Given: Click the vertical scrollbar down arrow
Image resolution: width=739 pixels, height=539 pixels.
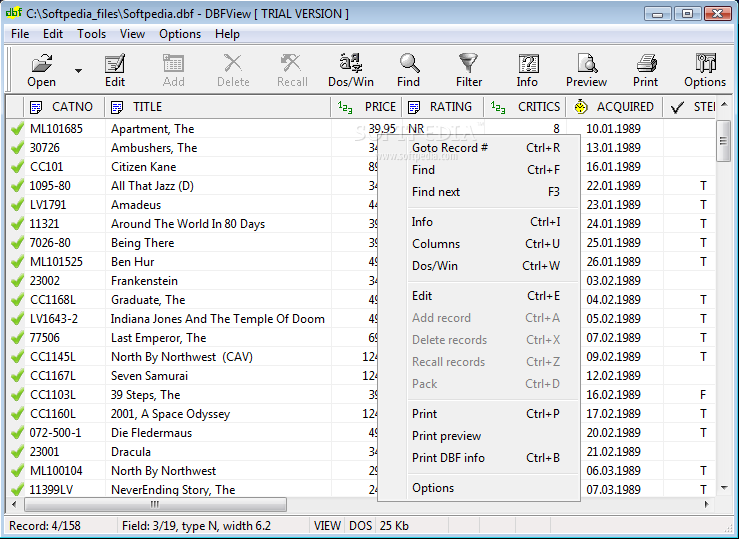Looking at the screenshot, I should [x=724, y=488].
